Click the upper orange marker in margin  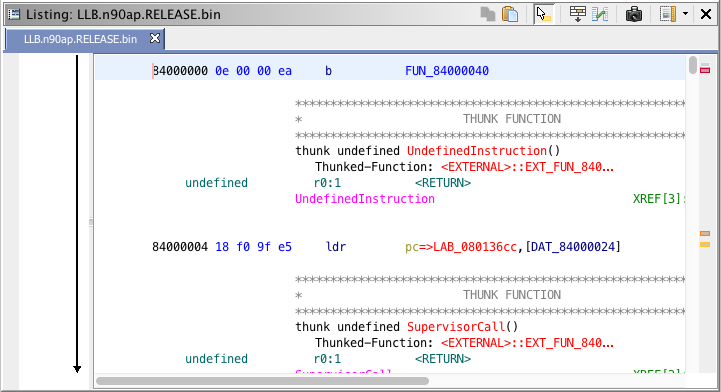705,233
